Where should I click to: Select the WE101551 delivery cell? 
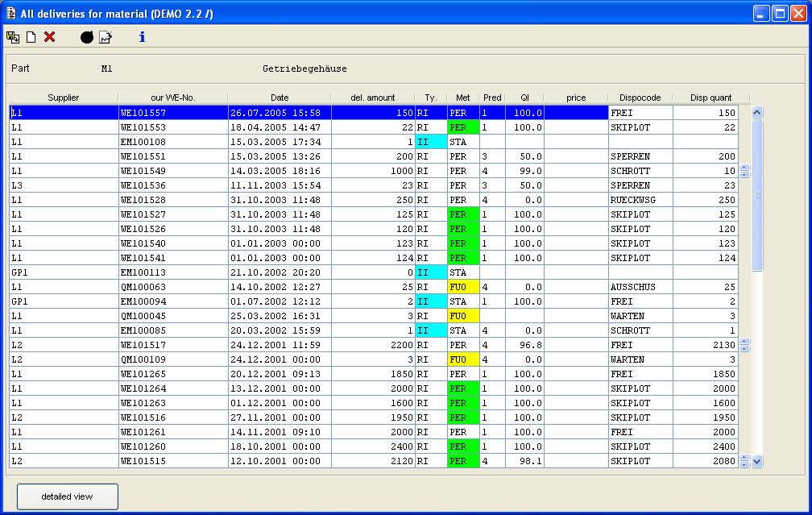(x=173, y=156)
